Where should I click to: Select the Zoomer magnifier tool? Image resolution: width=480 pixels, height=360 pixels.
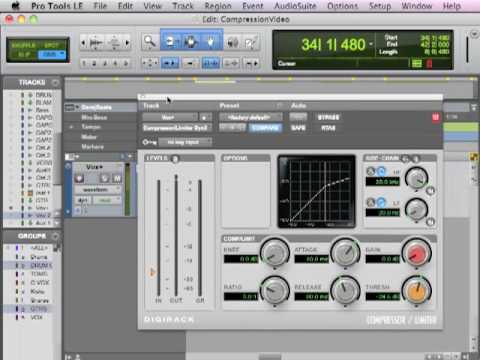(x=150, y=42)
